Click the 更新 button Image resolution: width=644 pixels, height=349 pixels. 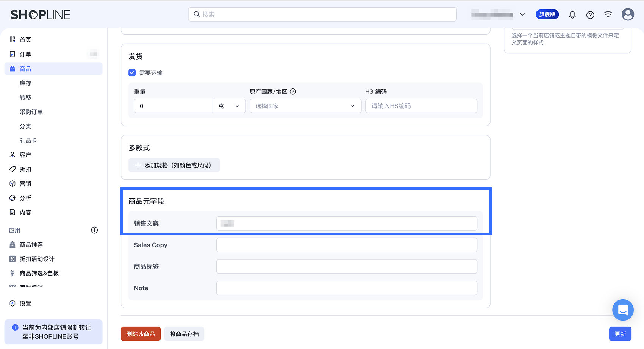[620, 334]
